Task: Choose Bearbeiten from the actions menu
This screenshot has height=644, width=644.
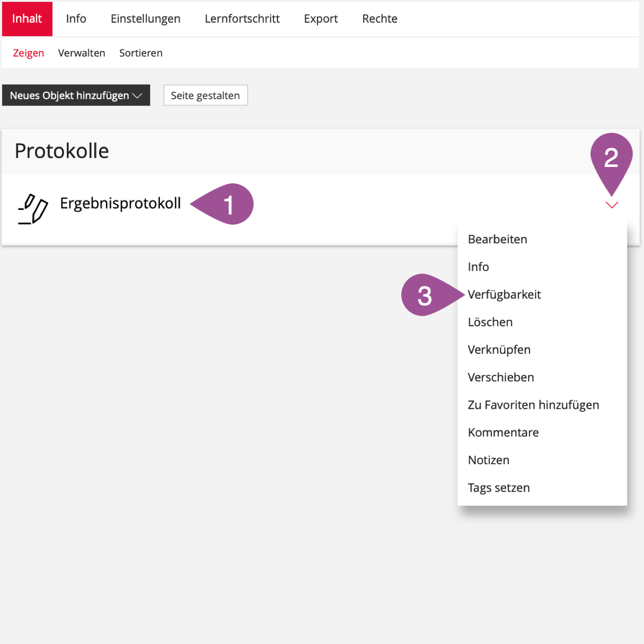Action: [x=497, y=239]
